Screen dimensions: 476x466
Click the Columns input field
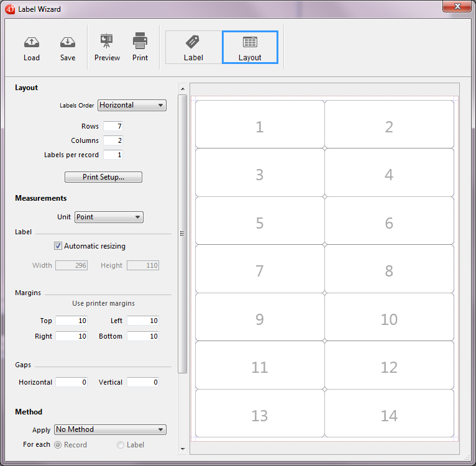[x=113, y=140]
